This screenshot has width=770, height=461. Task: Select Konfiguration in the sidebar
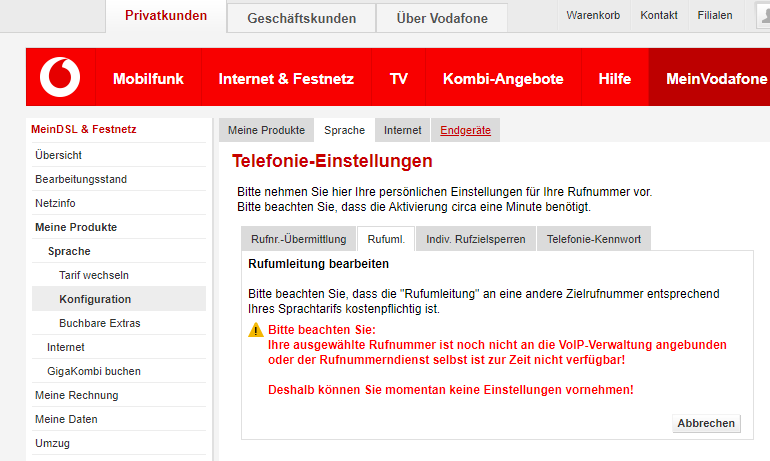119,299
